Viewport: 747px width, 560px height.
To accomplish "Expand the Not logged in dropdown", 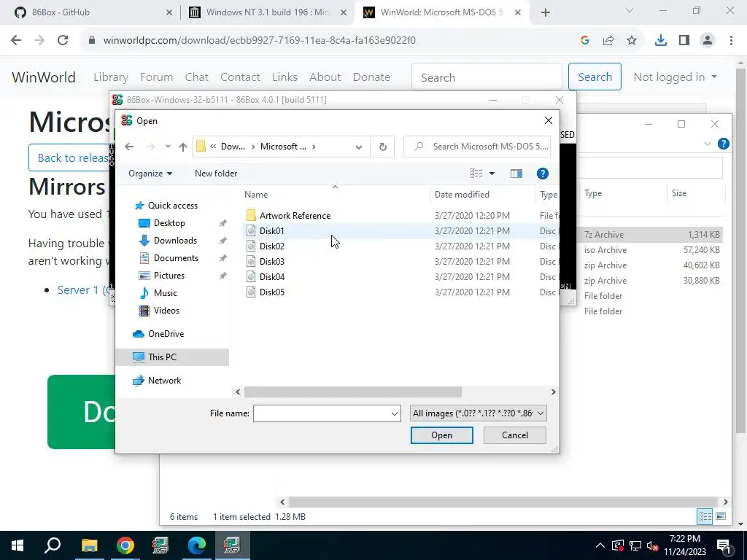I will 675,77.
